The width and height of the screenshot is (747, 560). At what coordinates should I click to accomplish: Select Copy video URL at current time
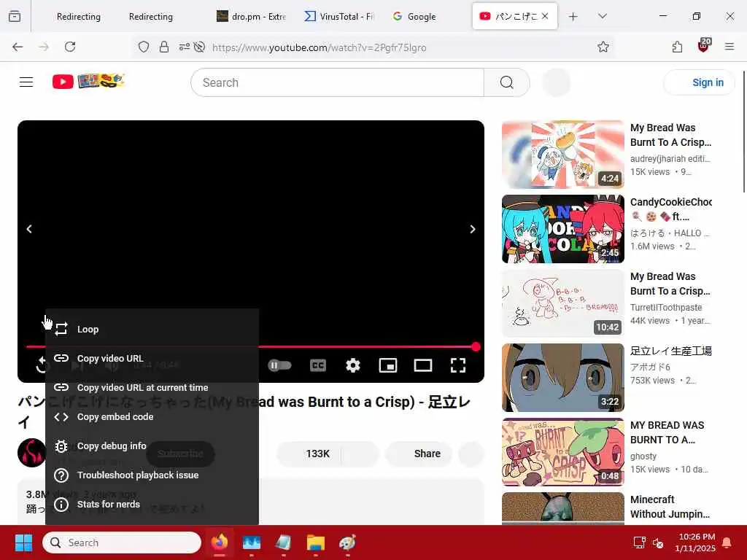(x=152, y=388)
